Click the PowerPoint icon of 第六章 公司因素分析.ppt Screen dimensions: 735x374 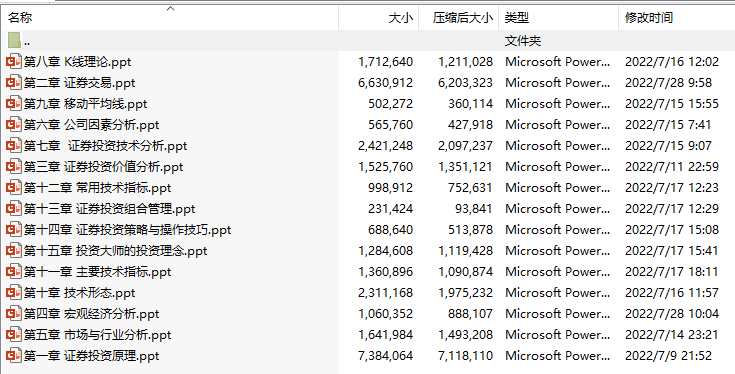(14, 125)
